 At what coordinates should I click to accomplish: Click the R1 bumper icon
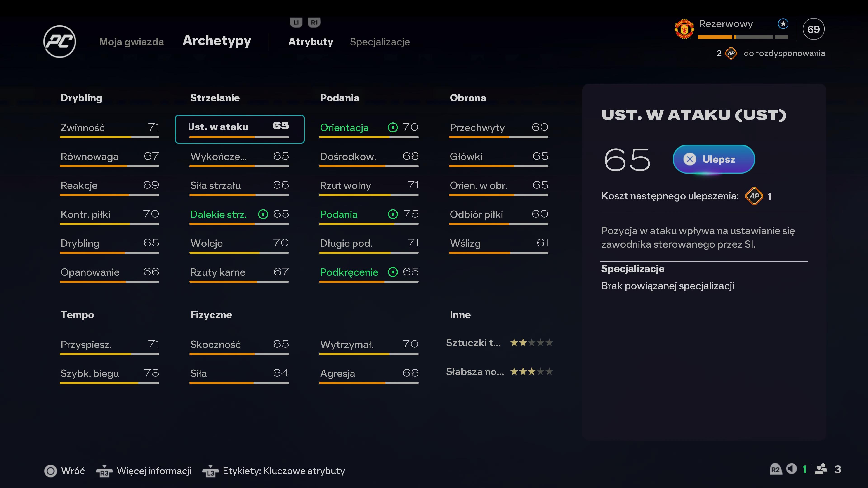[314, 23]
